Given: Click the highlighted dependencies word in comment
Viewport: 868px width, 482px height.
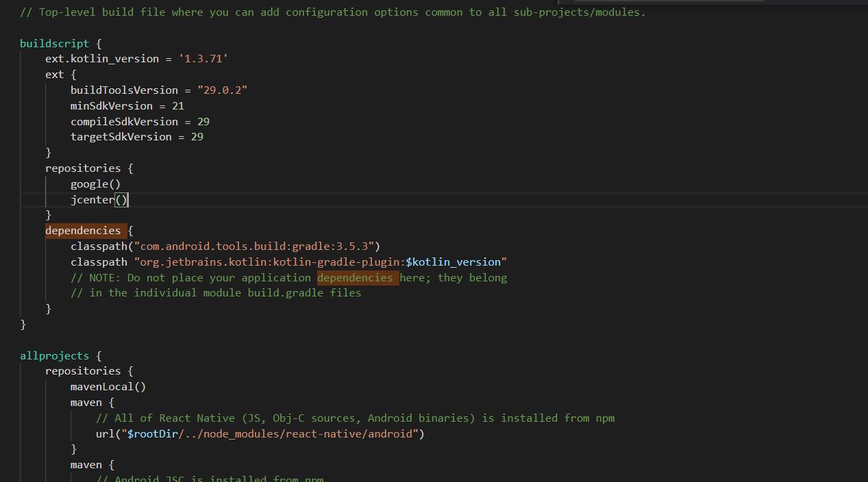Looking at the screenshot, I should click(x=356, y=277).
